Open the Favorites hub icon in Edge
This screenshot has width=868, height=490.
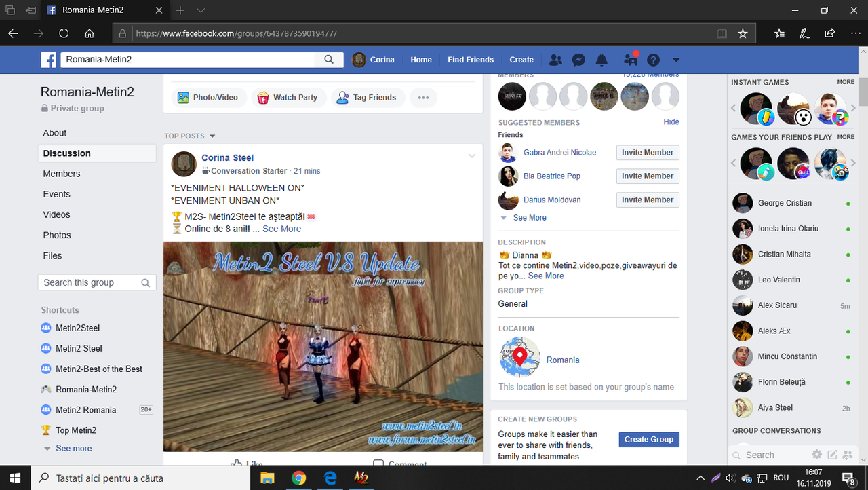point(779,33)
